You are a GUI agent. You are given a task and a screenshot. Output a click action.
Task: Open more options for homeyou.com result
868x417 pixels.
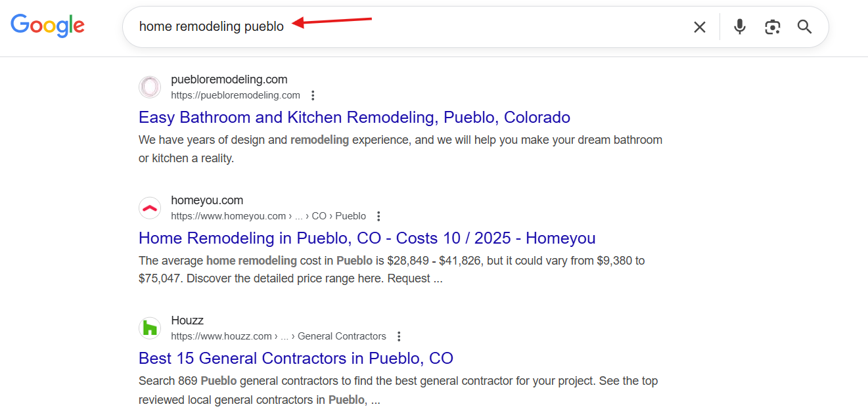click(378, 216)
